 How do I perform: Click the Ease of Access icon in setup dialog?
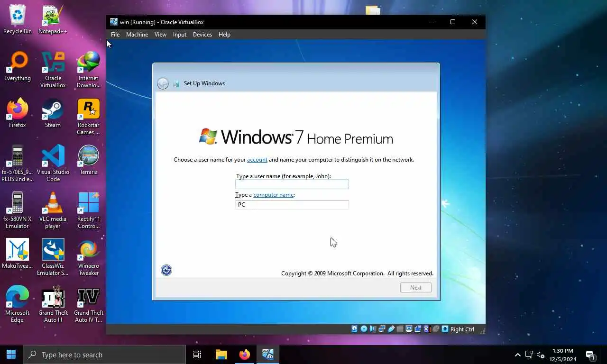click(166, 270)
